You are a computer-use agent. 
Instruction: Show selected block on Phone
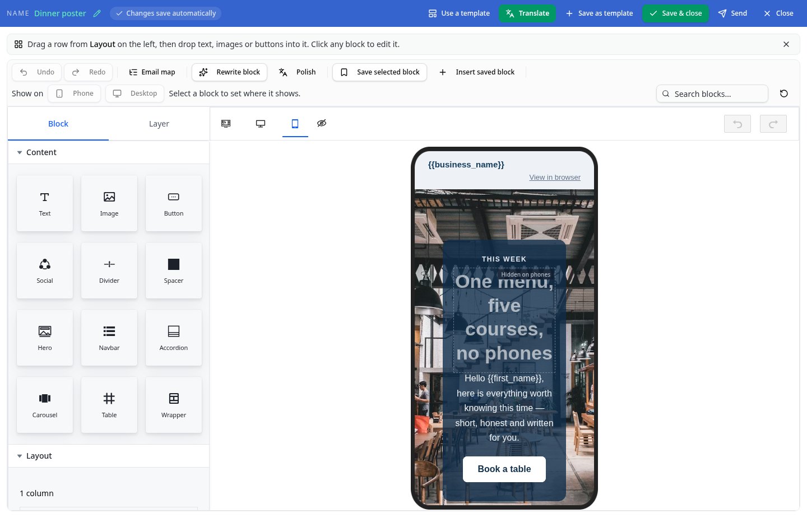click(x=75, y=94)
